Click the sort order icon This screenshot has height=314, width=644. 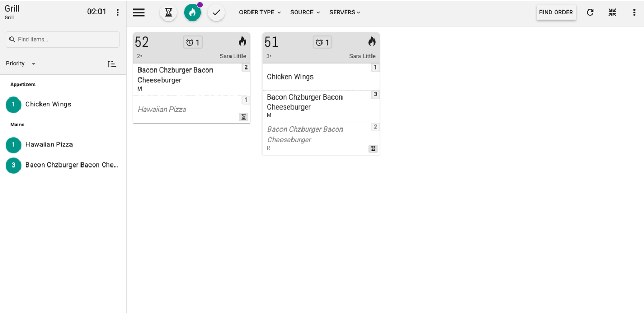point(112,64)
